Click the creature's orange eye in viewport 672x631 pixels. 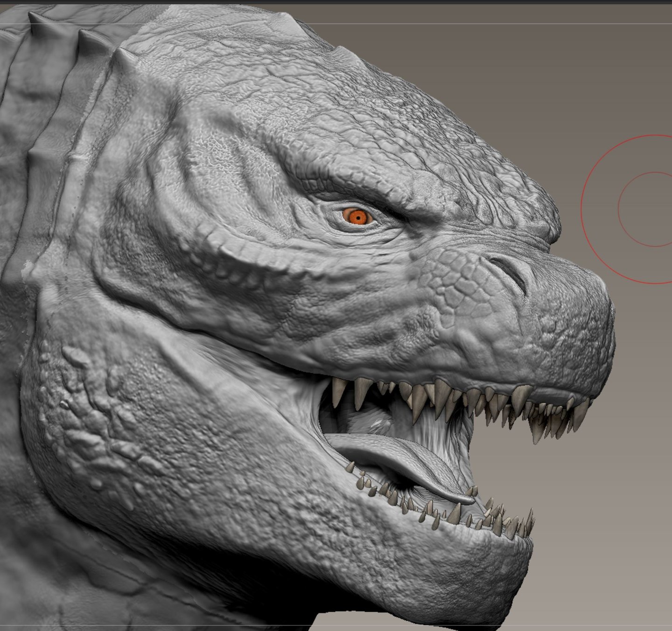(357, 217)
